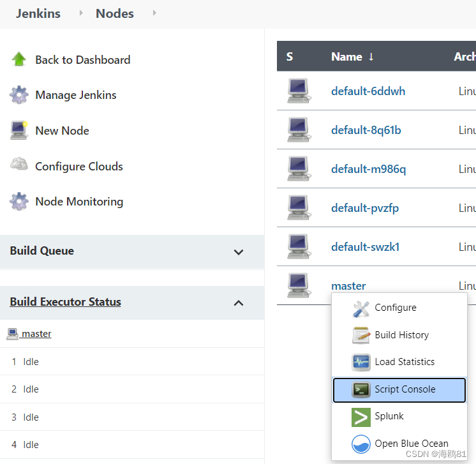Click executor 4 Idle row

(132, 445)
